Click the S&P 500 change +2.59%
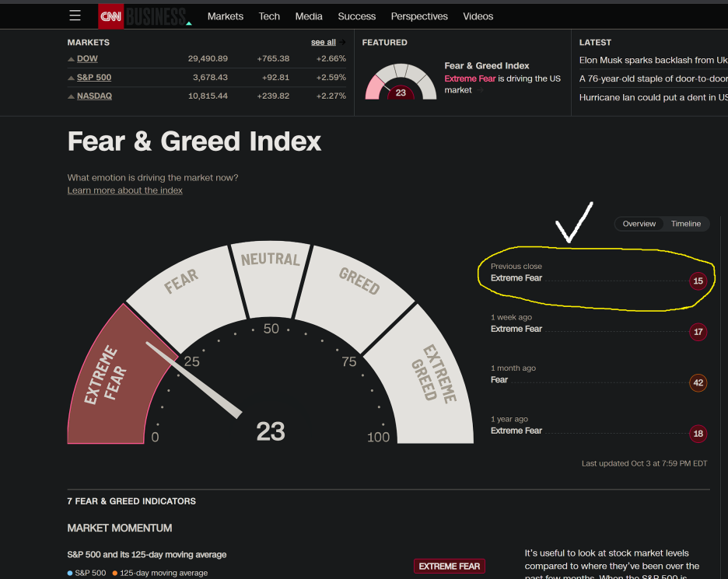Viewport: 728px width, 579px height. point(331,77)
